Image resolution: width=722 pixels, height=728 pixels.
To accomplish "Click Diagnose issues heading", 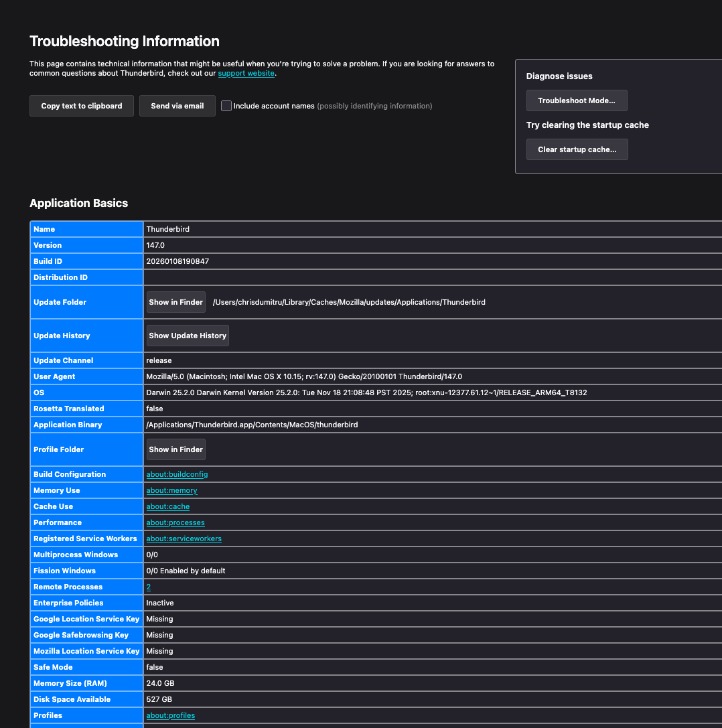I will click(x=559, y=76).
